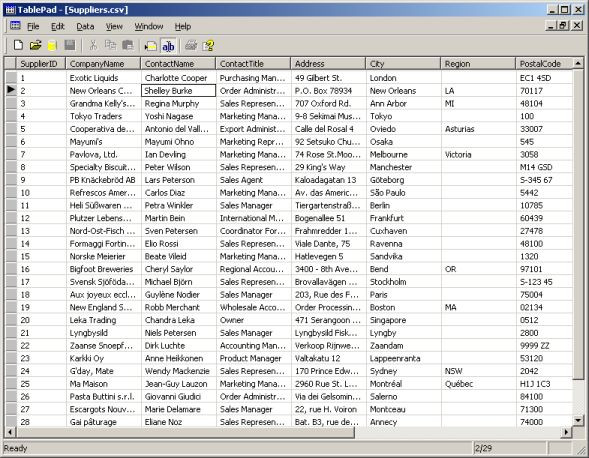Screen dimensions: 589x458
Task: Select the Asturias region cell
Action: pos(478,129)
